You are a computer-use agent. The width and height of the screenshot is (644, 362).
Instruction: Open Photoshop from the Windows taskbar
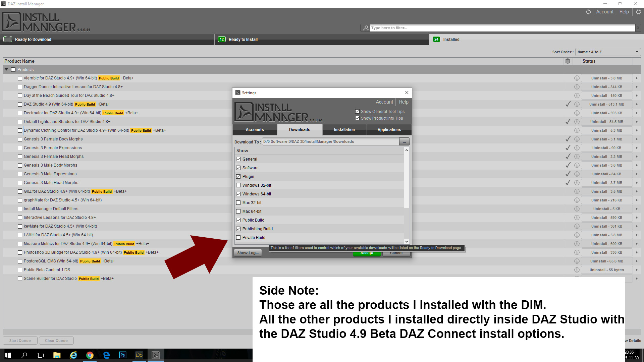(123, 355)
